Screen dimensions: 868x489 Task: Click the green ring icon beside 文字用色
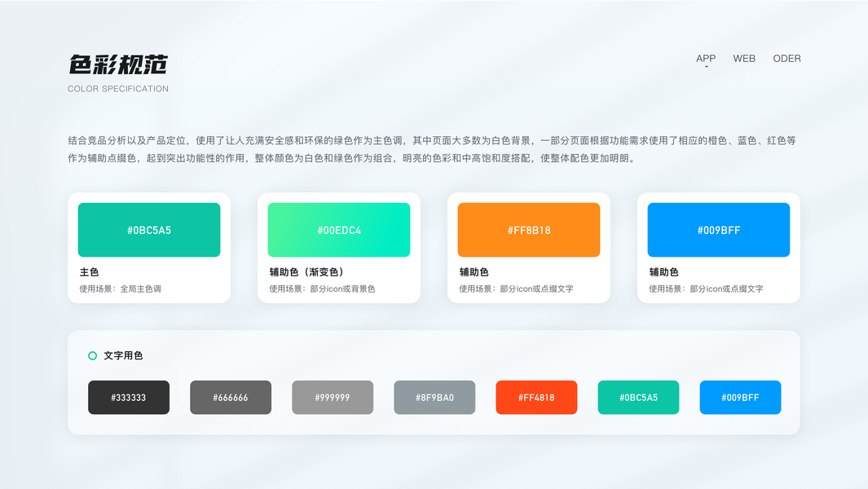pos(92,355)
